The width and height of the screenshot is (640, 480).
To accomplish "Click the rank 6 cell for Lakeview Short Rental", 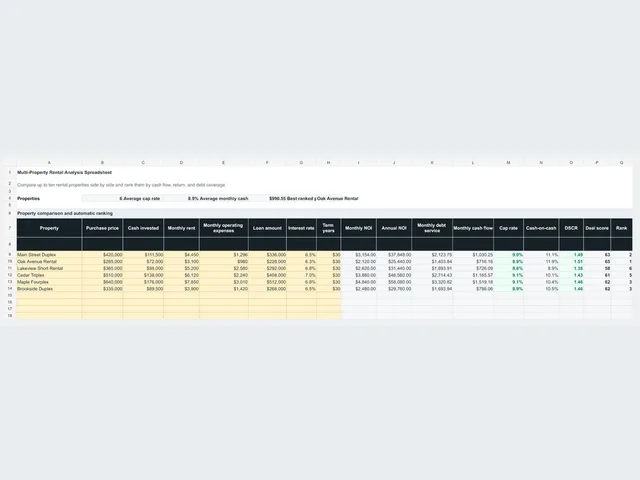I will [622, 269].
